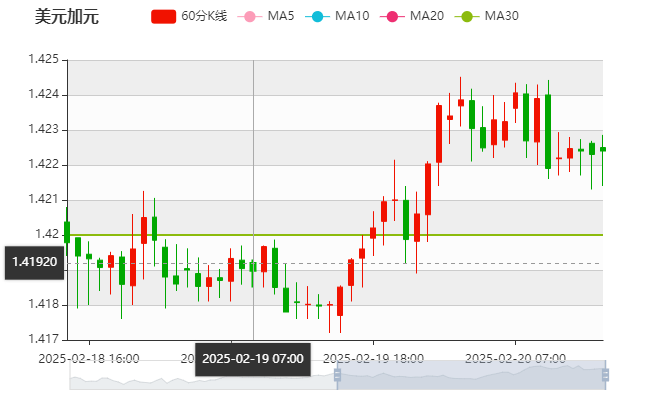Hide the MA5 series via its label
Image resolution: width=670 pixels, height=400 pixels.
[x=281, y=17]
